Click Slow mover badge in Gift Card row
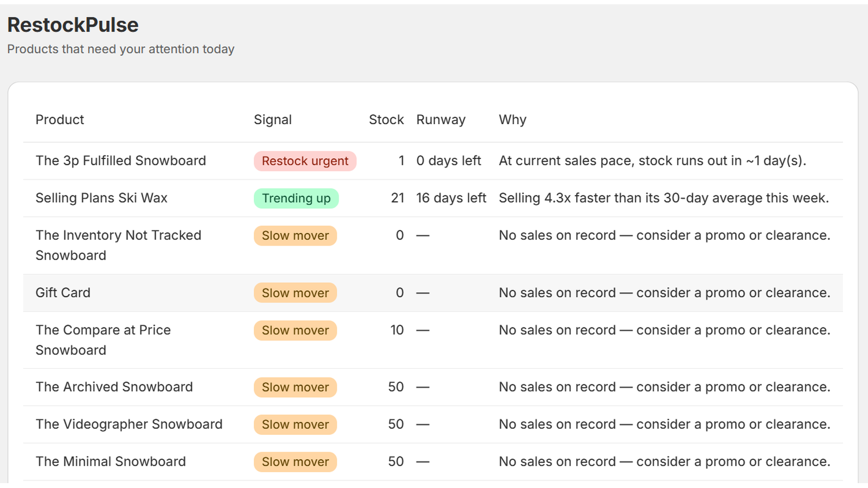Viewport: 868px width, 488px height. tap(295, 293)
